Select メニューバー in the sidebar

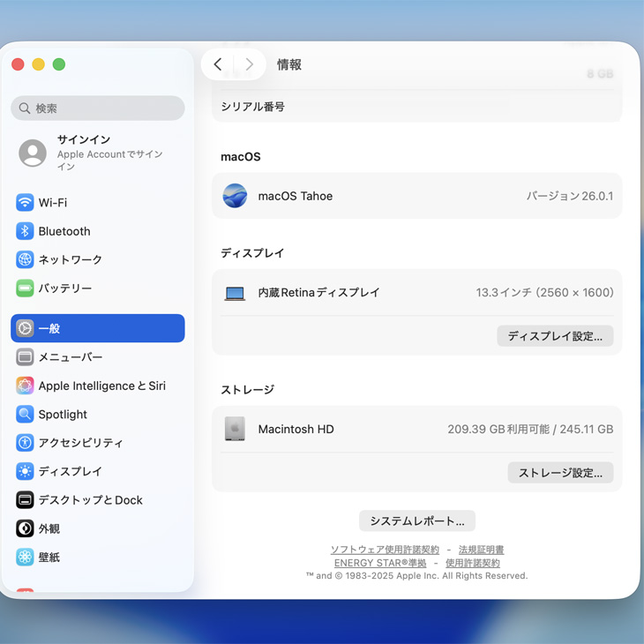tap(71, 357)
